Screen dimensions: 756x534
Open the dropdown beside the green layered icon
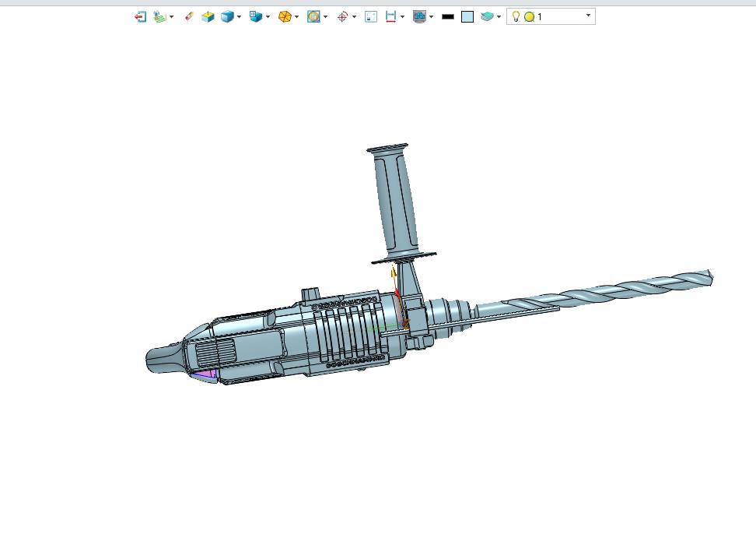(171, 17)
